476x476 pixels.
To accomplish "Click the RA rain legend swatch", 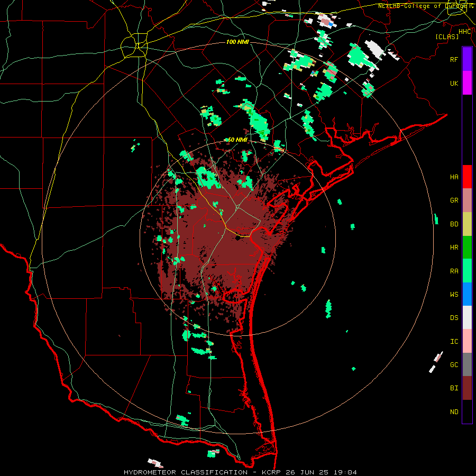I will click(x=467, y=270).
